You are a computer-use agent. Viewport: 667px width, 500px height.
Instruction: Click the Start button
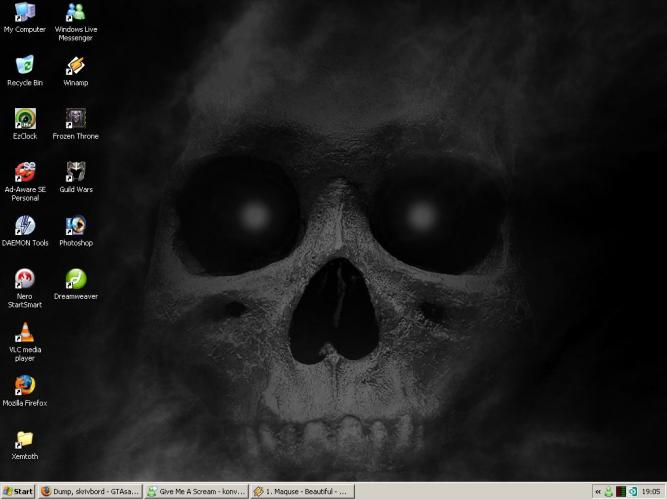coord(18,492)
